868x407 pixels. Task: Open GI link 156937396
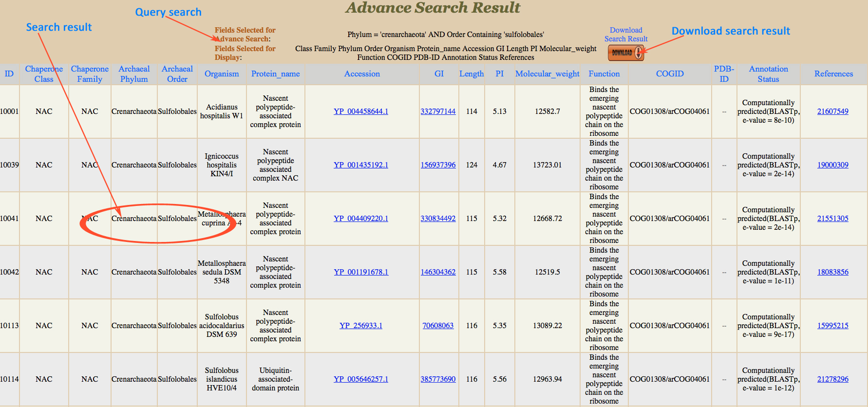(x=438, y=165)
